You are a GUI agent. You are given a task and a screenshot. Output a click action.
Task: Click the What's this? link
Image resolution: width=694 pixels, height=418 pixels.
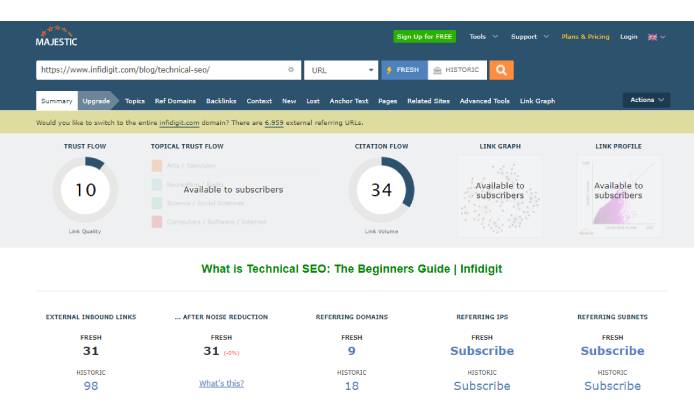pos(221,383)
